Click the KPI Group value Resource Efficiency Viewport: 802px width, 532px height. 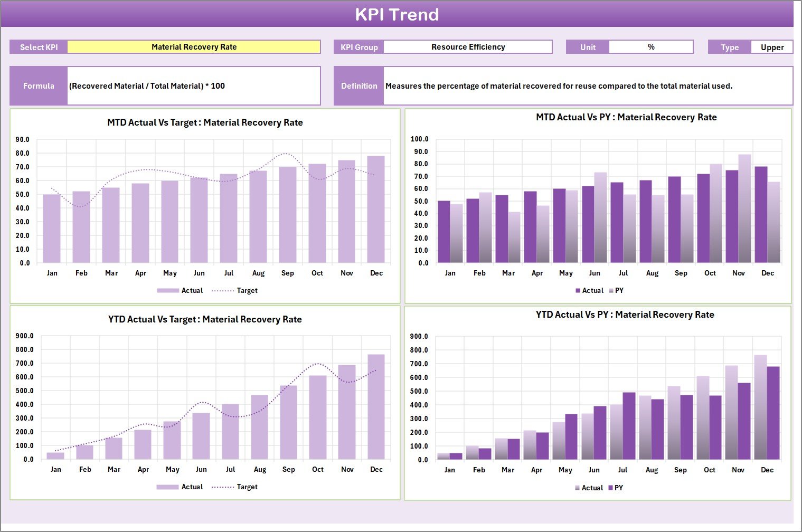point(467,47)
